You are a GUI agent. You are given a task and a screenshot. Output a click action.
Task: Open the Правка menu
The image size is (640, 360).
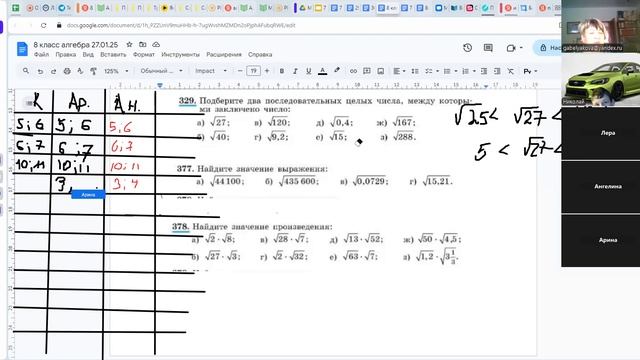tap(66, 54)
